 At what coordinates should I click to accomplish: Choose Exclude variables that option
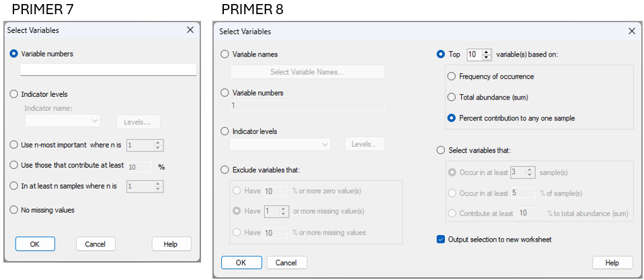(225, 170)
